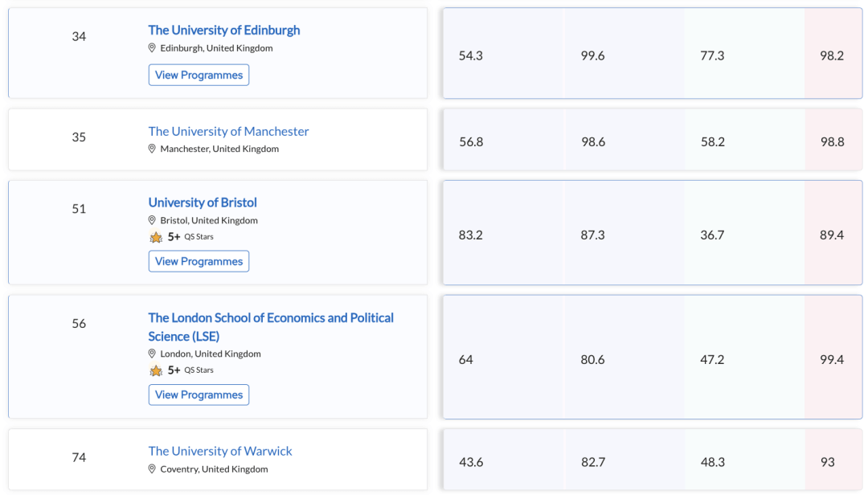Image resolution: width=868 pixels, height=495 pixels.
Task: Click the QS Stars badge icon for Bristol
Action: (156, 237)
